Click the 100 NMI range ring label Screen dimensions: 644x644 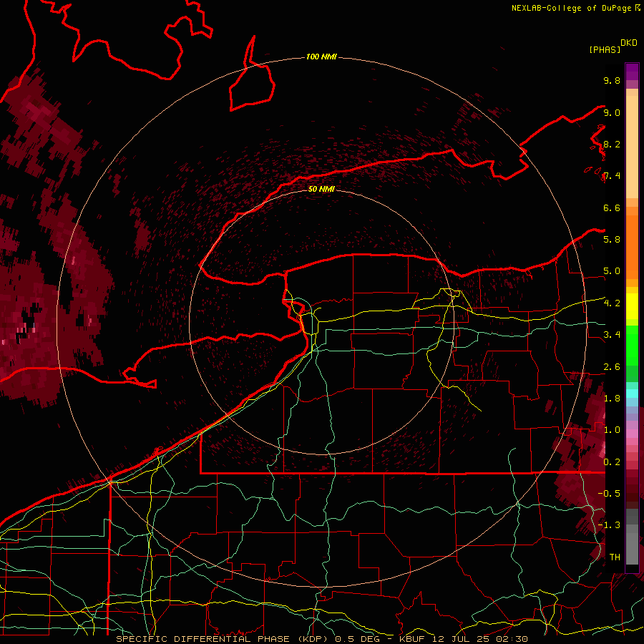pyautogui.click(x=321, y=57)
